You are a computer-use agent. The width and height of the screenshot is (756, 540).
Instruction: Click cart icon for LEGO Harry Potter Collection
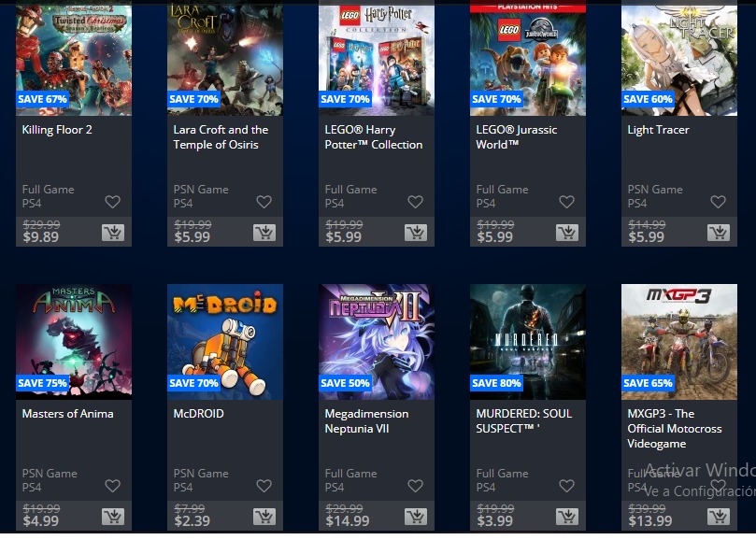416,233
